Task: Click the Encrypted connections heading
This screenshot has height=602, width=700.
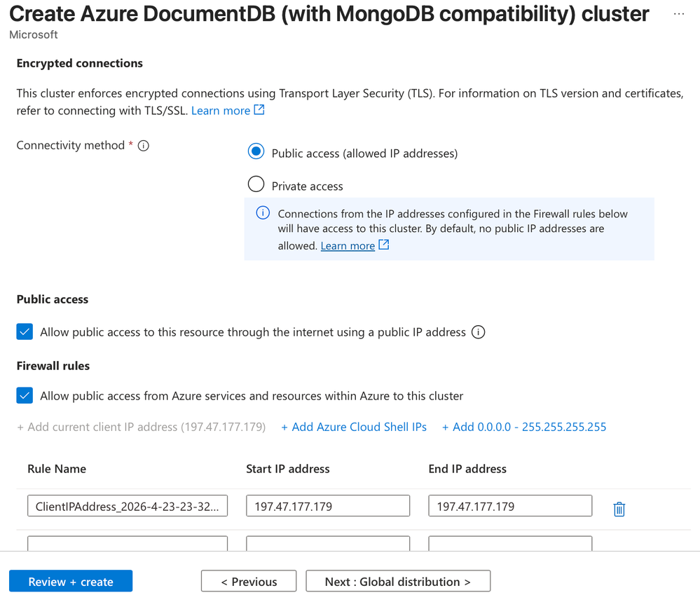Action: point(79,63)
